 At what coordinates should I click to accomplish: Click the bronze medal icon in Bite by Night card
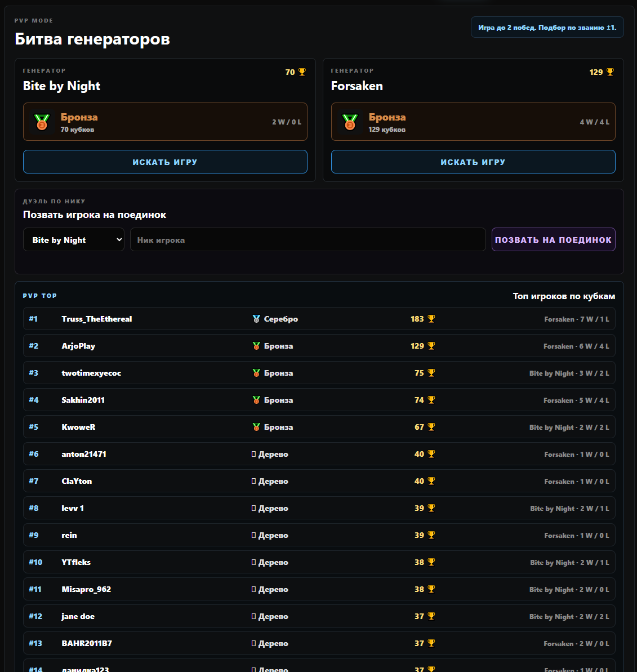pyautogui.click(x=42, y=122)
